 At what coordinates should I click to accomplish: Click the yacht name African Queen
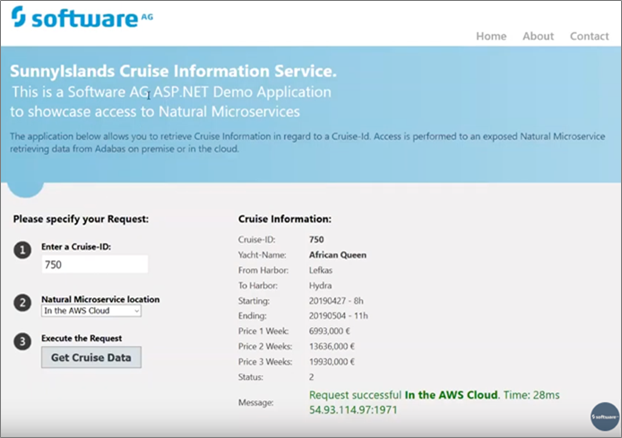click(338, 255)
